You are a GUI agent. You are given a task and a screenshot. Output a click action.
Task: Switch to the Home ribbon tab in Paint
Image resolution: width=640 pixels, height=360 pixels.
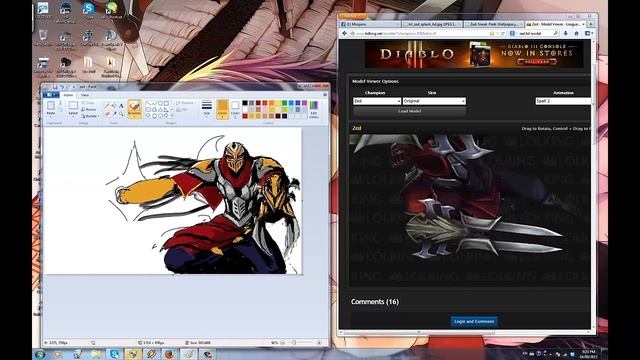coord(68,95)
